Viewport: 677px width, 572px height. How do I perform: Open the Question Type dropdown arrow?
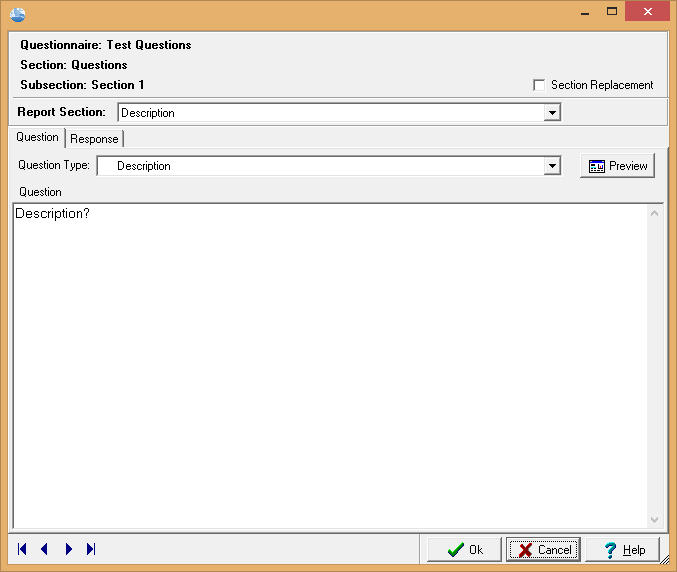pos(552,166)
